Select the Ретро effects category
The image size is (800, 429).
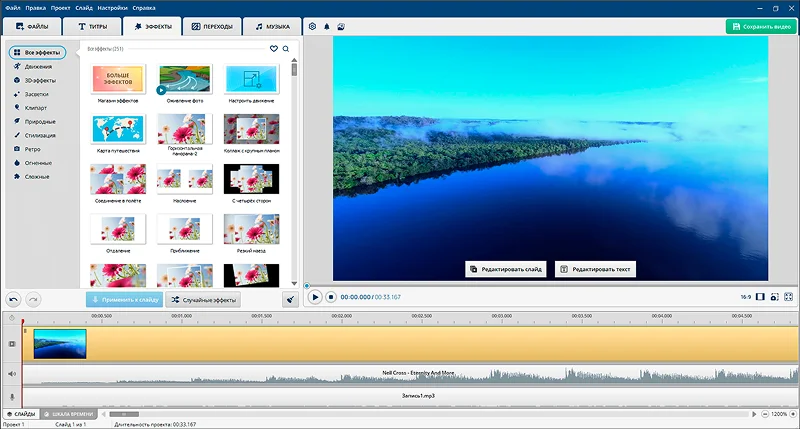(x=28, y=149)
